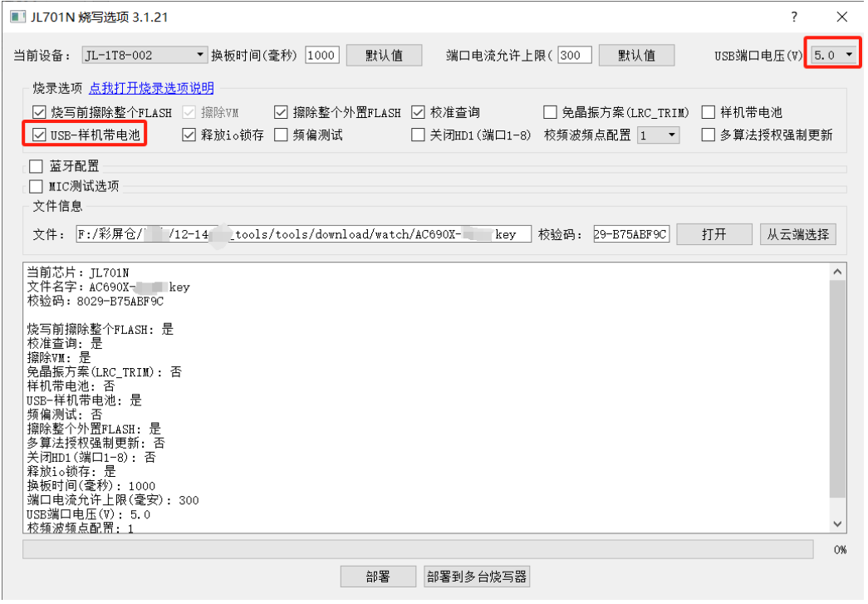868x604 pixels.
Task: Click log line 频偏测试: 否
Action: [65, 415]
